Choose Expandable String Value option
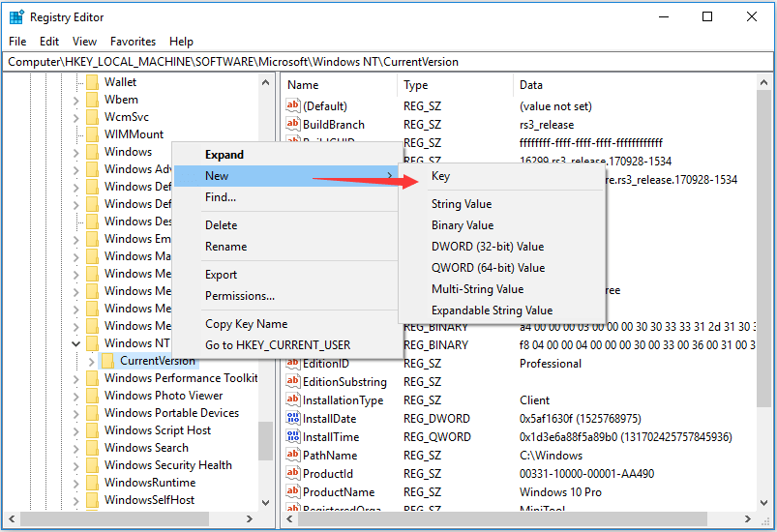The height and width of the screenshot is (532, 777). [x=501, y=310]
